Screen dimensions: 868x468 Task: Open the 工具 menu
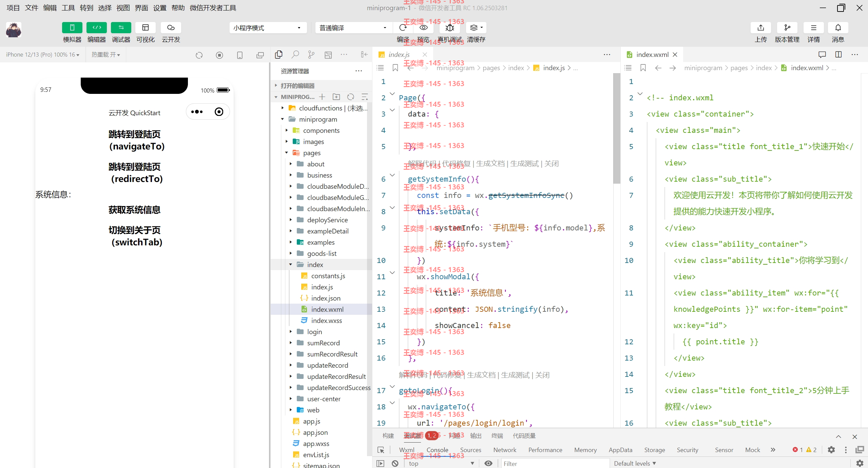pos(68,8)
